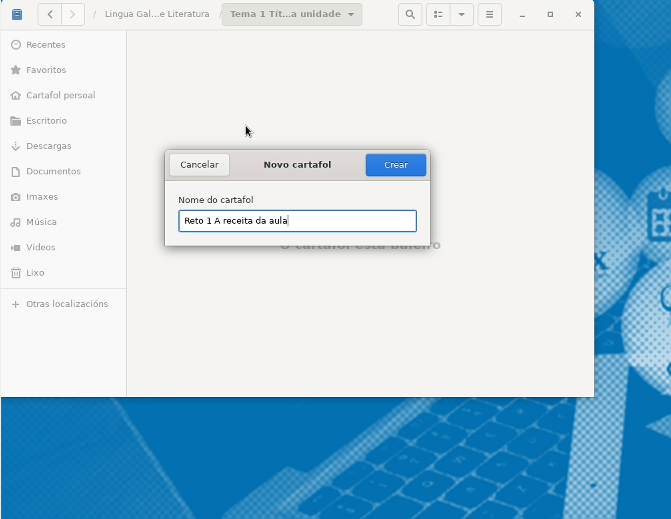Toggle the list view icon
Image resolution: width=671 pixels, height=519 pixels.
click(438, 15)
